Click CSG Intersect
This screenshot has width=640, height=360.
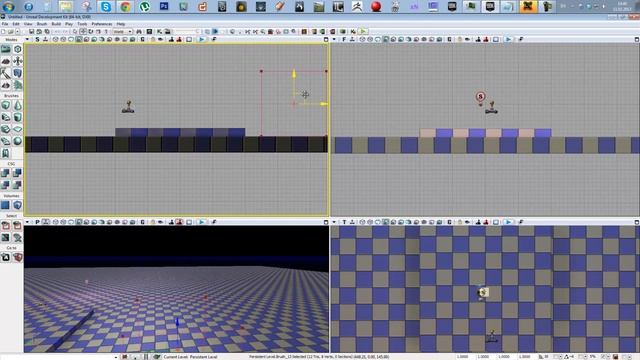pos(6,185)
